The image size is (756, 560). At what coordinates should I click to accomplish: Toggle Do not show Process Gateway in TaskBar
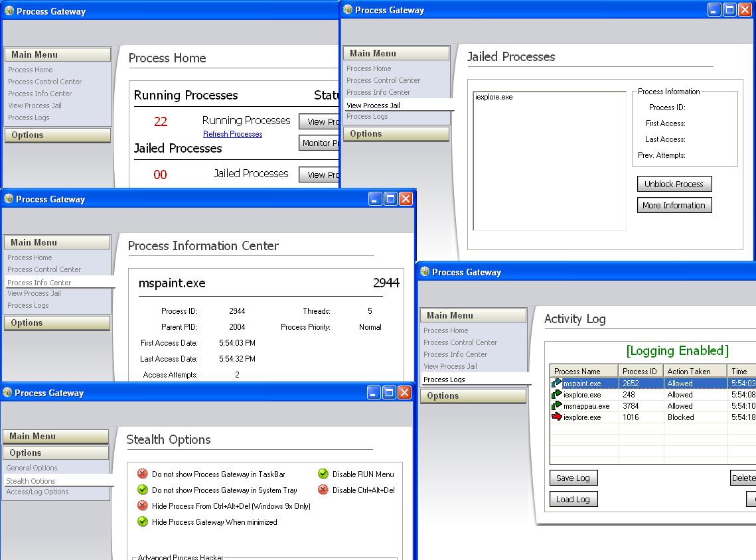(x=143, y=474)
